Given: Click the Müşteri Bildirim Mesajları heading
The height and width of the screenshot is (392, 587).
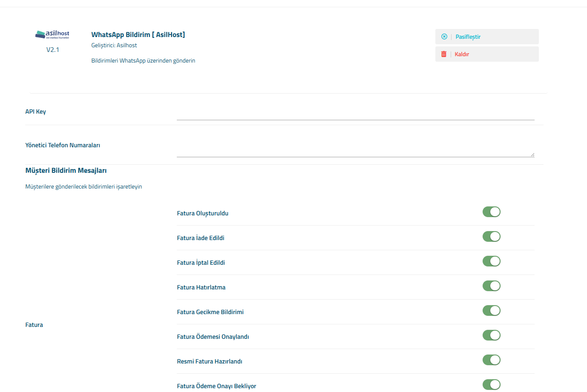Looking at the screenshot, I should click(66, 171).
